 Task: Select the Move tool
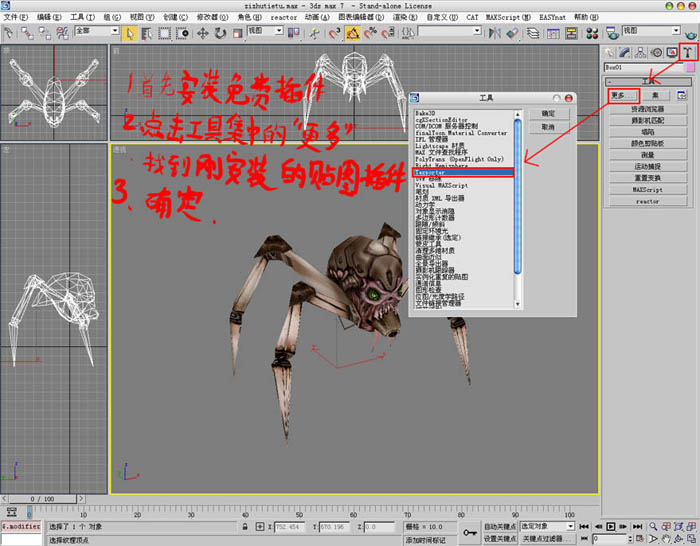click(x=203, y=33)
